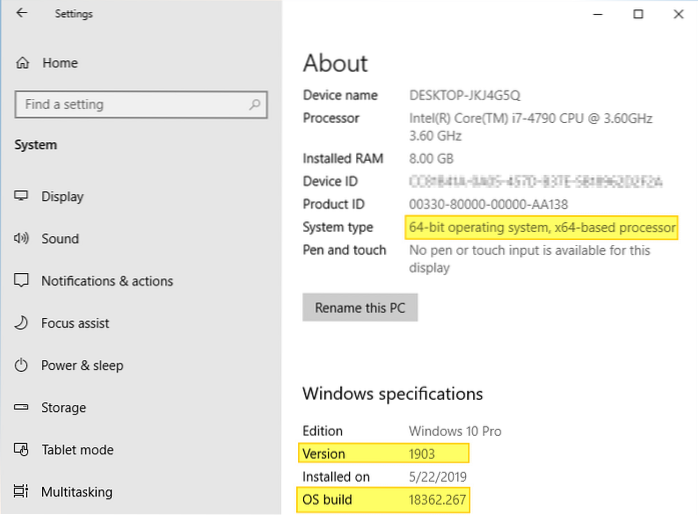Viewport: 698px width, 515px height.
Task: Click the Settings window title
Action: 74,14
